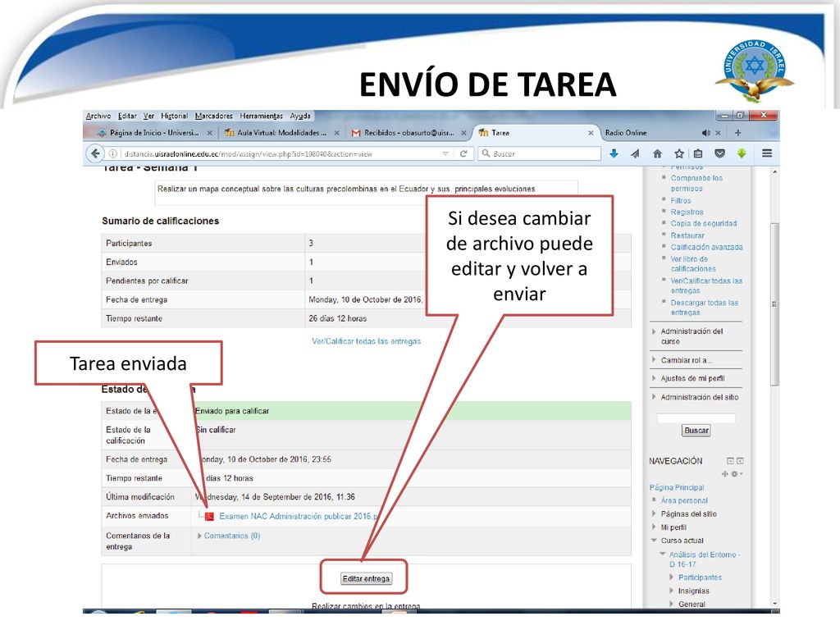The width and height of the screenshot is (840, 630).
Task: Open the Archivo menu
Action: pyautogui.click(x=98, y=116)
